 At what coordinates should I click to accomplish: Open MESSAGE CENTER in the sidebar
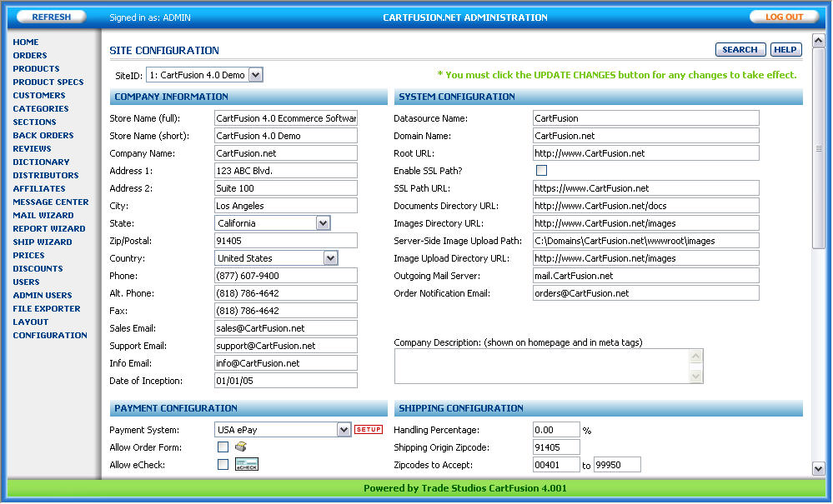[51, 202]
